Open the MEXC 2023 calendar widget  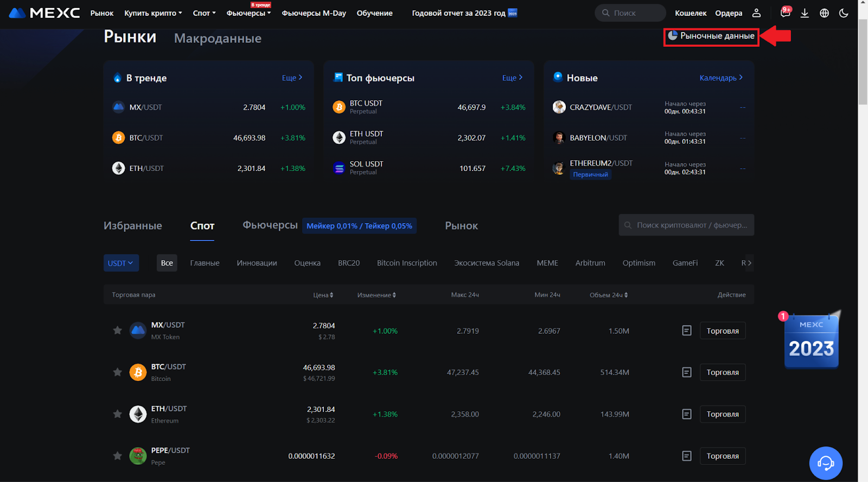[x=812, y=340]
